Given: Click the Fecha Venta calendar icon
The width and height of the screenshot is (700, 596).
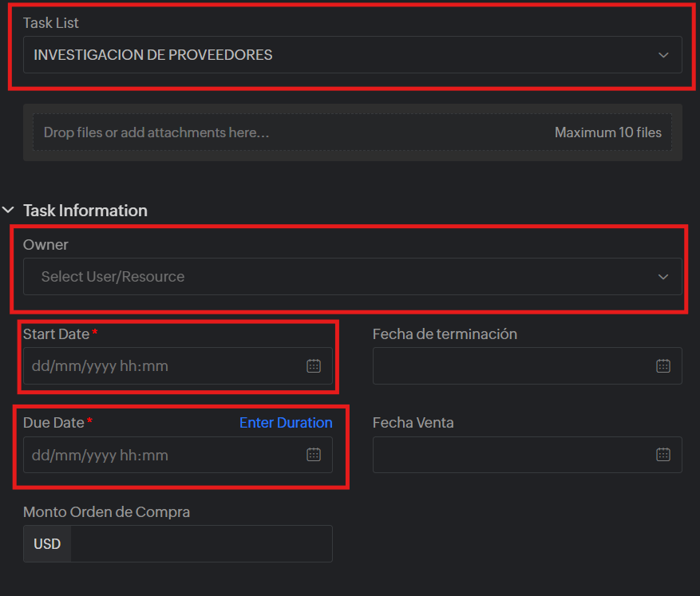Looking at the screenshot, I should 662,455.
